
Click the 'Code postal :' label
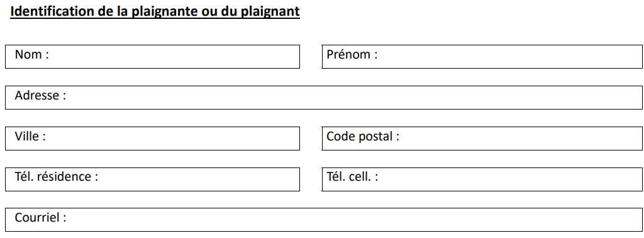tap(363, 137)
